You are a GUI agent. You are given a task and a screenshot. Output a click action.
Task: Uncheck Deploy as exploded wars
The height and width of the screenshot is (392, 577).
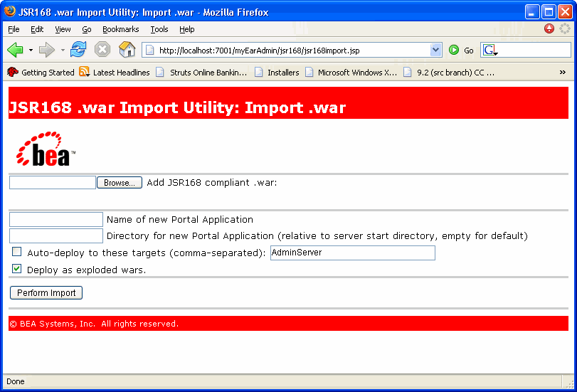click(16, 269)
